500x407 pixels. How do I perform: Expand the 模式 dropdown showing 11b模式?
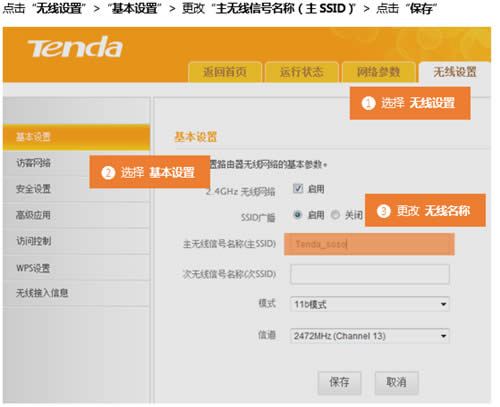370,304
